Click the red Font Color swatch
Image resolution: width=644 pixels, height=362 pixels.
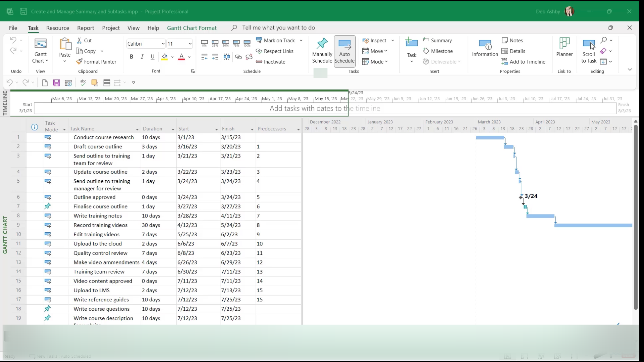pyautogui.click(x=181, y=57)
